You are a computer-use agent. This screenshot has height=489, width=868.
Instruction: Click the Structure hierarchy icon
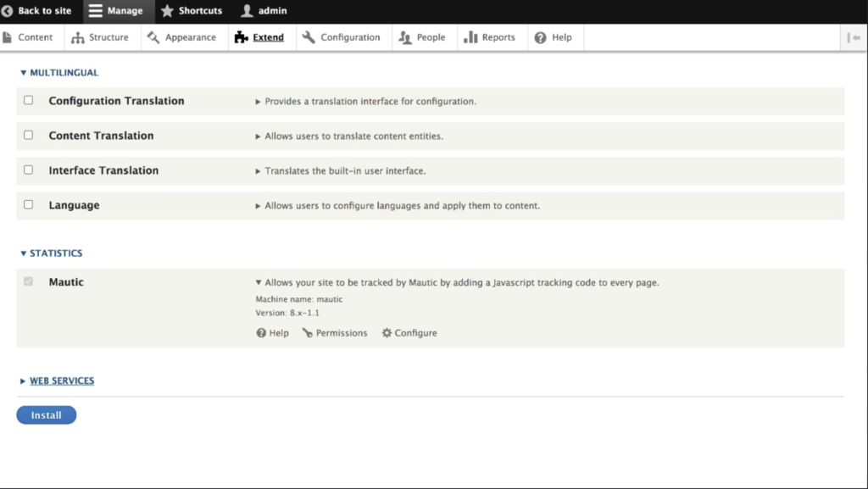point(77,37)
